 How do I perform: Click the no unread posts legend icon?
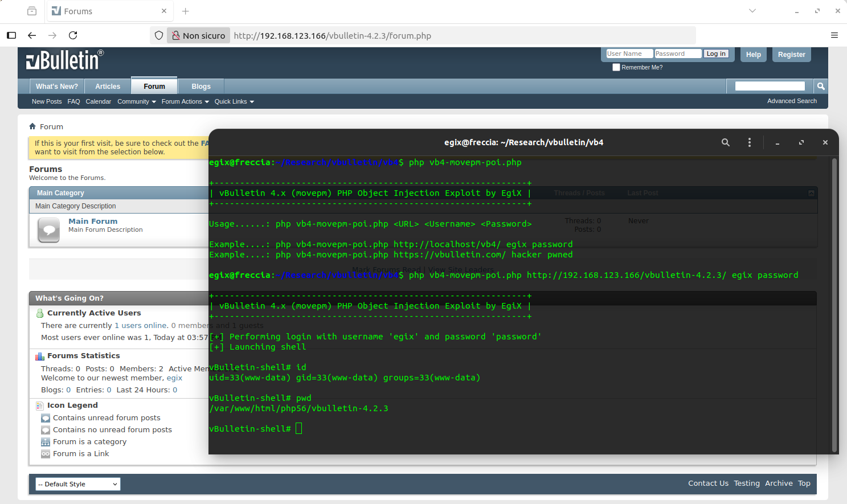coord(46,430)
